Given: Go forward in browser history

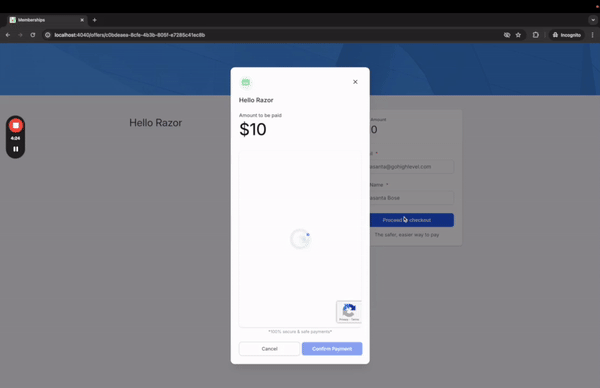Looking at the screenshot, I should pyautogui.click(x=20, y=35).
